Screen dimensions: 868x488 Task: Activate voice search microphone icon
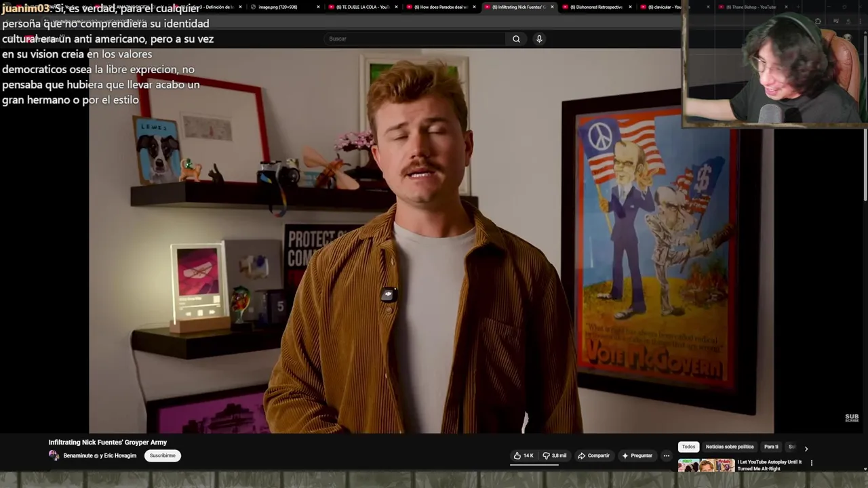[x=539, y=39]
